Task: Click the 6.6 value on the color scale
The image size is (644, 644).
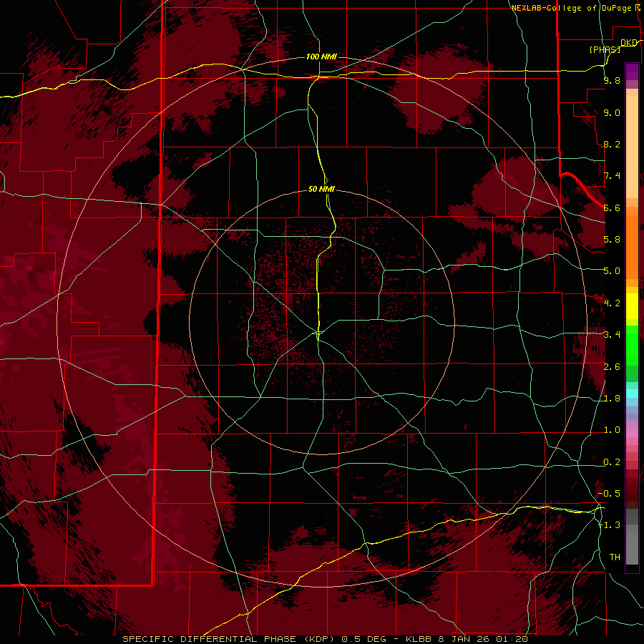Action: [x=612, y=208]
